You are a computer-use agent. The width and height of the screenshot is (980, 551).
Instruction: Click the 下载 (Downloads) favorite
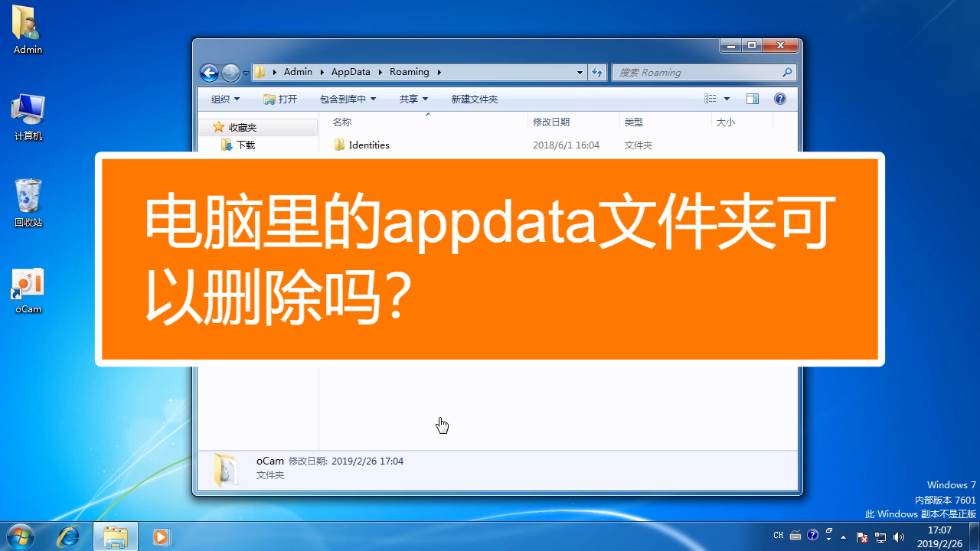click(244, 145)
